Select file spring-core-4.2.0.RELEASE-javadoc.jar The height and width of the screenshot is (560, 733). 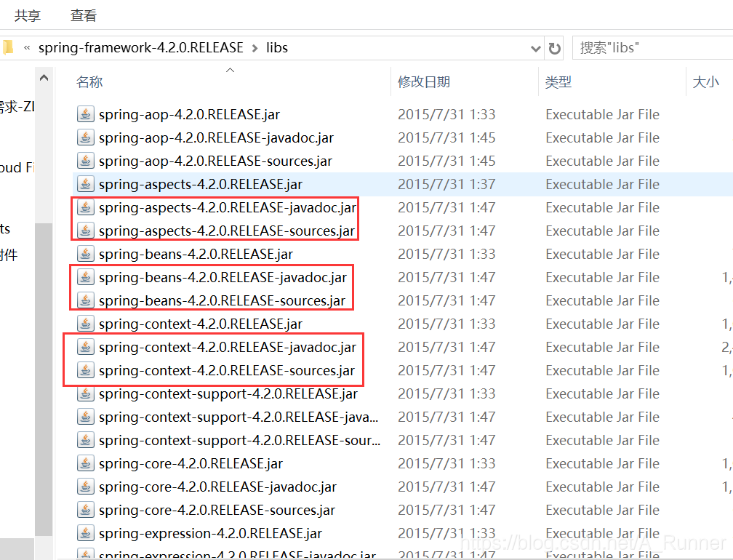218,487
